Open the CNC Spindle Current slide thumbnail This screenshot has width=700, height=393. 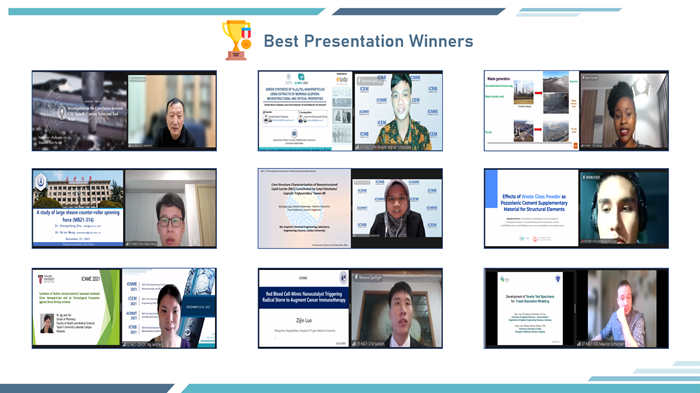click(x=80, y=111)
